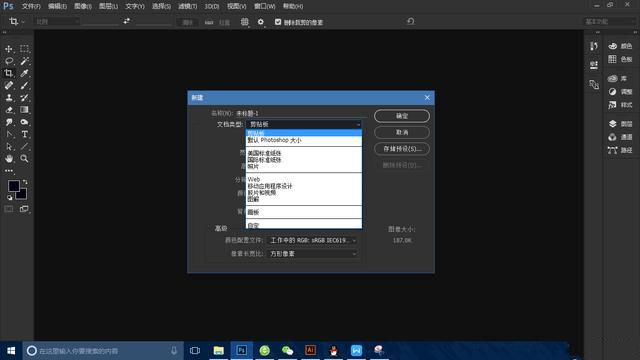The width and height of the screenshot is (640, 360).
Task: Select the Pen tool
Action: (9, 134)
